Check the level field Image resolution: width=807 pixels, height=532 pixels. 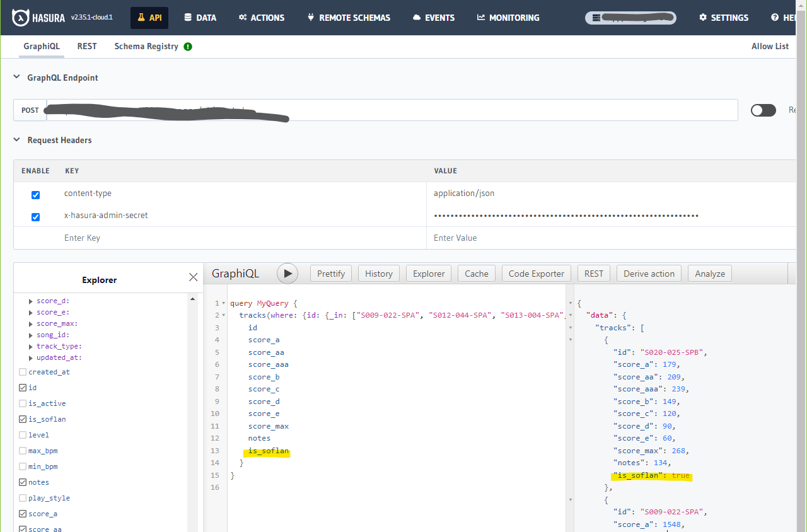click(23, 435)
